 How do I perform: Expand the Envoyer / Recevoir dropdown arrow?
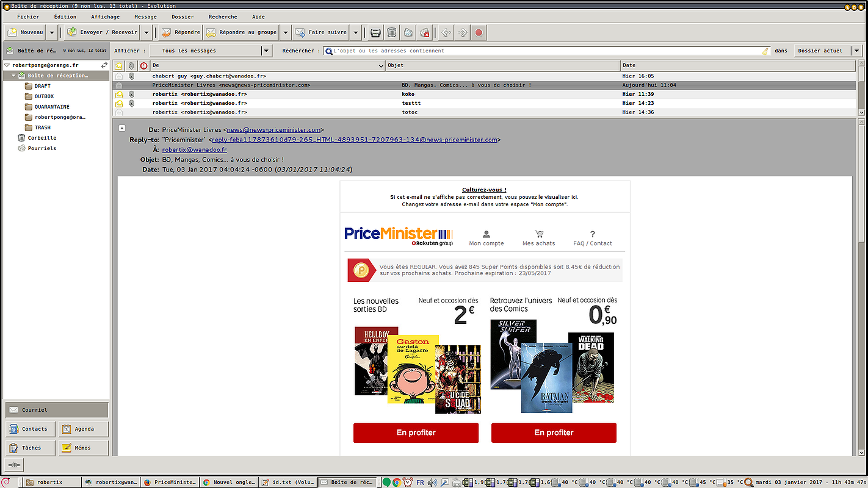[x=146, y=32]
